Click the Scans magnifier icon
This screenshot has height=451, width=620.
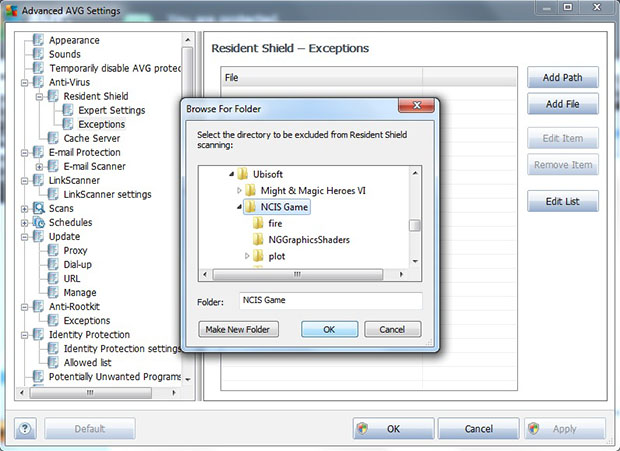(x=39, y=208)
